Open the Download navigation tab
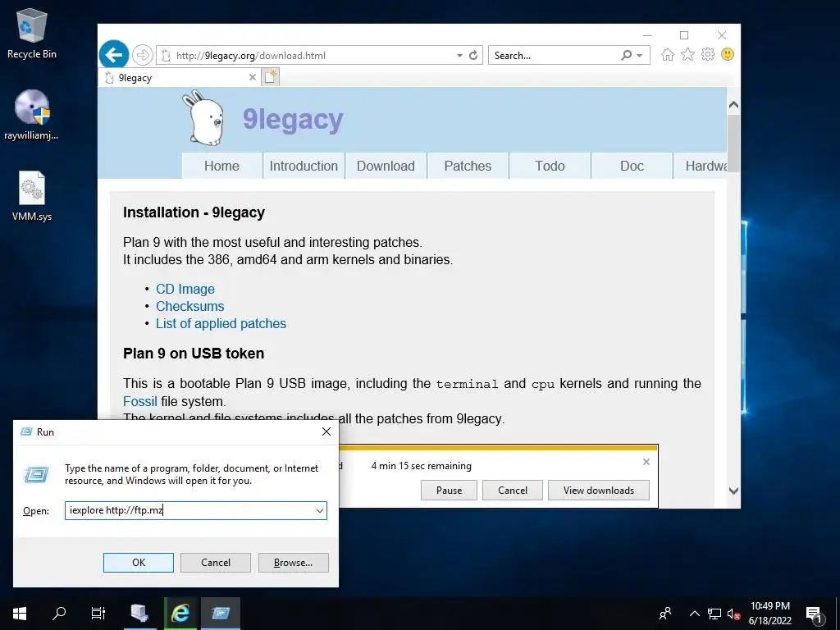 point(386,166)
